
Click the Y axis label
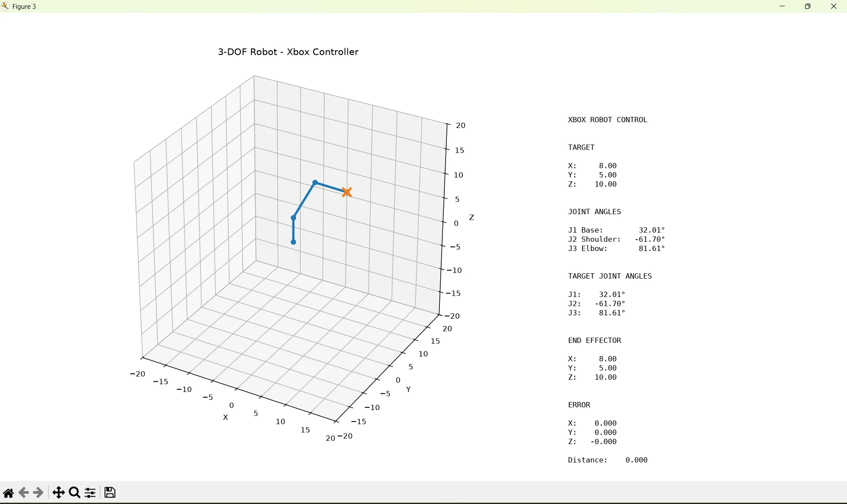click(x=409, y=389)
